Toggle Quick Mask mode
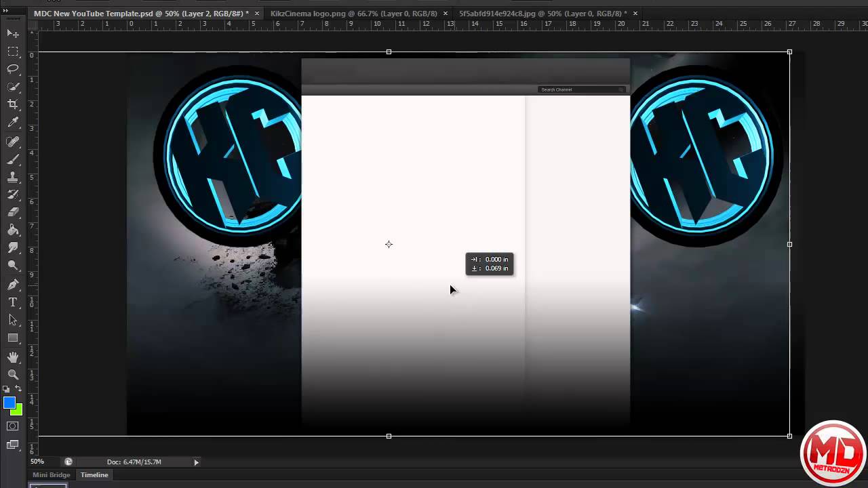Viewport: 868px width, 488px height. point(13,426)
